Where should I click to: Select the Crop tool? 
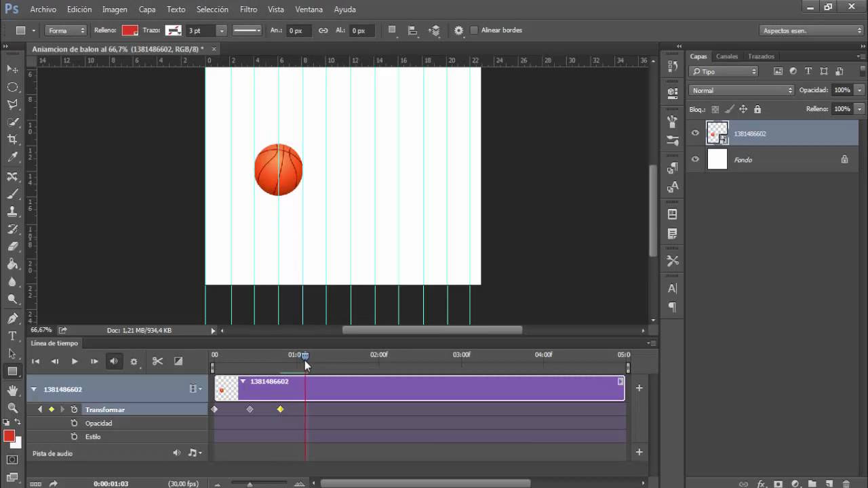[12, 140]
